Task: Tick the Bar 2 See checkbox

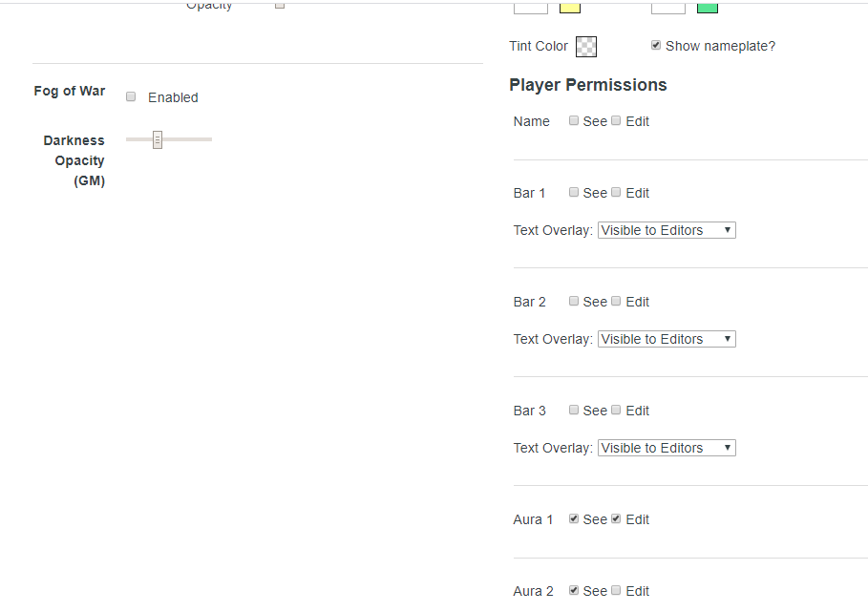Action: point(574,301)
